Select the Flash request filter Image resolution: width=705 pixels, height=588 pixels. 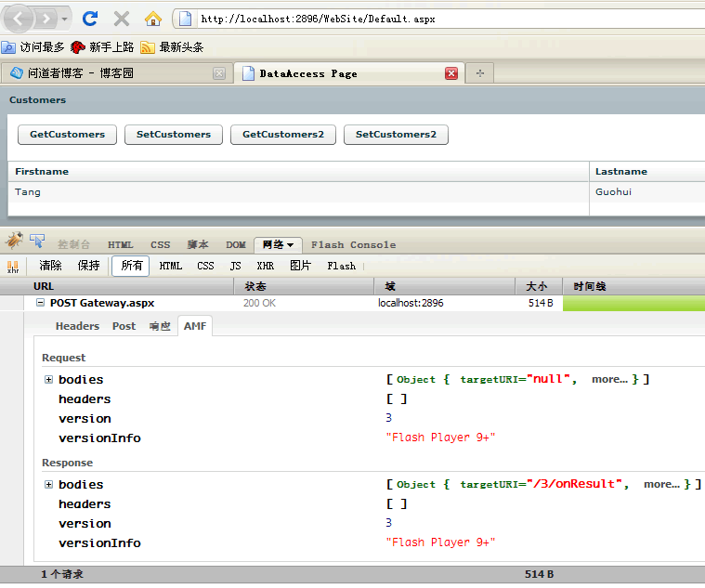coord(341,266)
